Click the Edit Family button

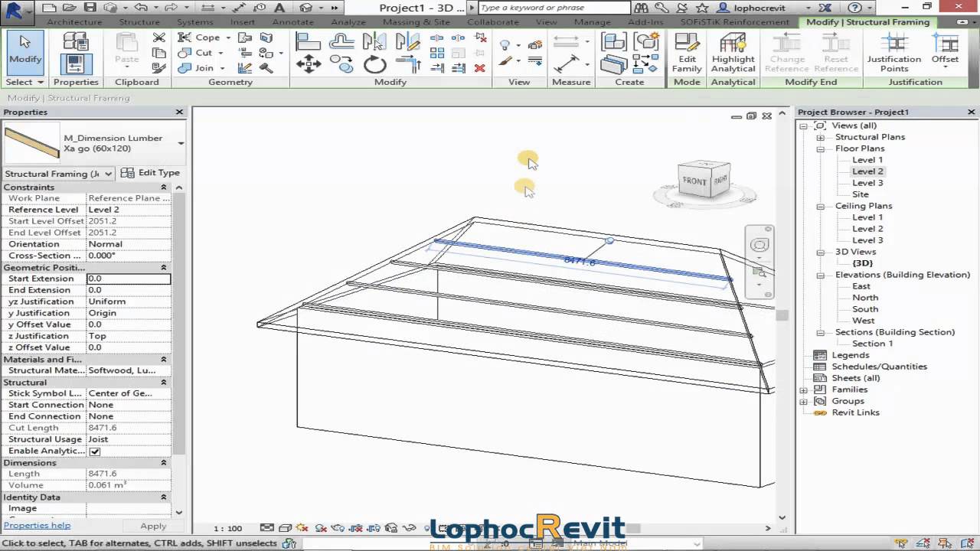point(687,53)
